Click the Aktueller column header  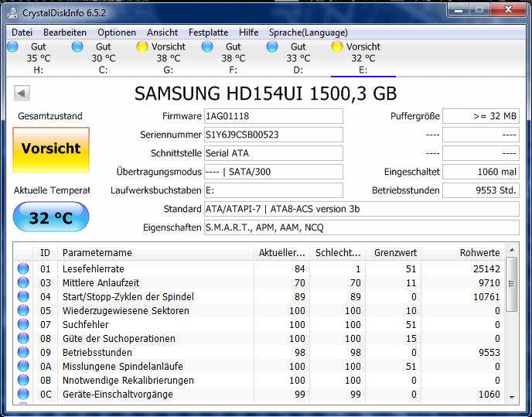click(282, 253)
